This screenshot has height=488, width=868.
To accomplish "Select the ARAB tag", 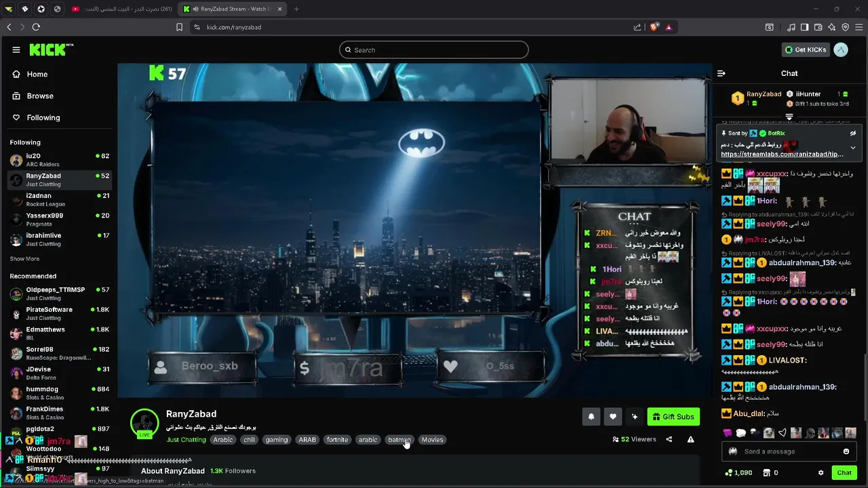I will coord(307,440).
